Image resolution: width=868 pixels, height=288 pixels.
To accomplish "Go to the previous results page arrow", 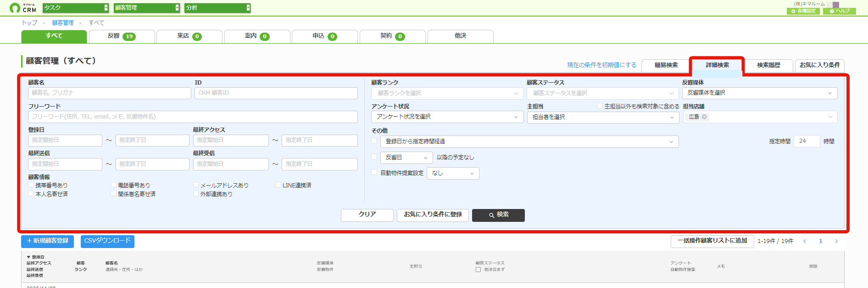I will click(x=804, y=241).
